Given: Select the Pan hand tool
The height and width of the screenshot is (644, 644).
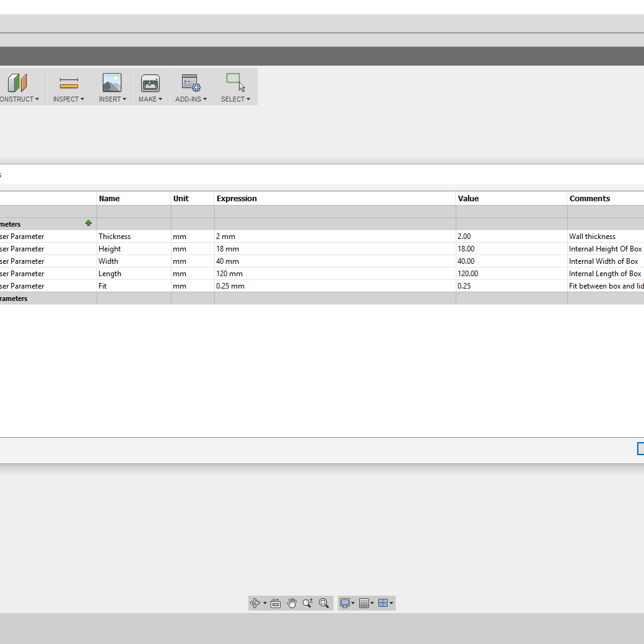Looking at the screenshot, I should tap(292, 603).
